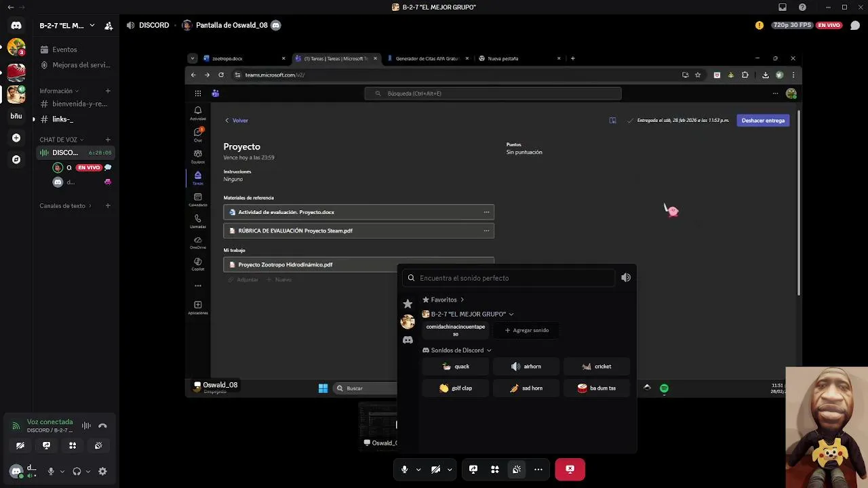Open activities in the voice panel
The width and height of the screenshot is (868, 488).
pyautogui.click(x=73, y=445)
